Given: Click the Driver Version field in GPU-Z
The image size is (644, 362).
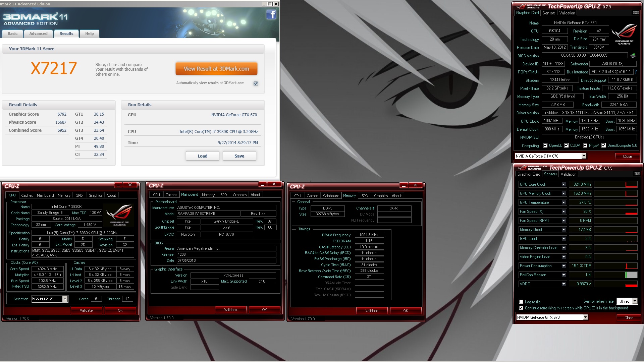Looking at the screenshot, I should click(x=589, y=113).
